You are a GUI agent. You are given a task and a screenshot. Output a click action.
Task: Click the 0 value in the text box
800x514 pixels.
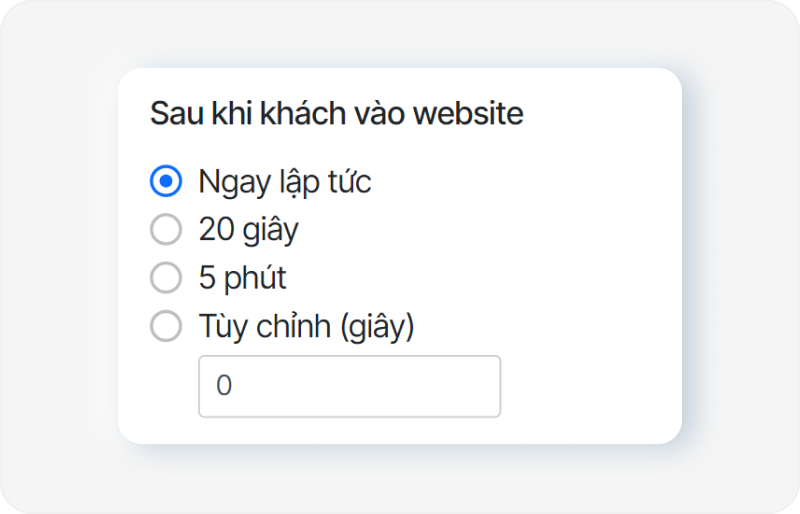[x=224, y=386]
